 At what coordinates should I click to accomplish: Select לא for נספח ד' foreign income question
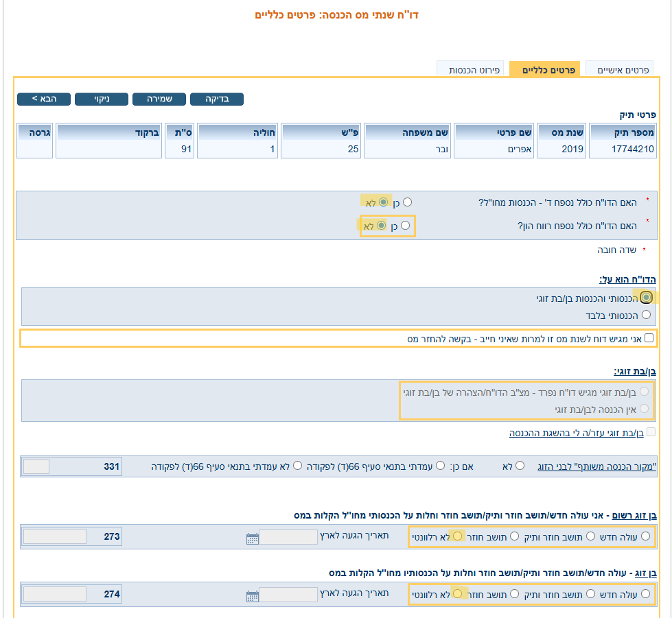point(383,202)
